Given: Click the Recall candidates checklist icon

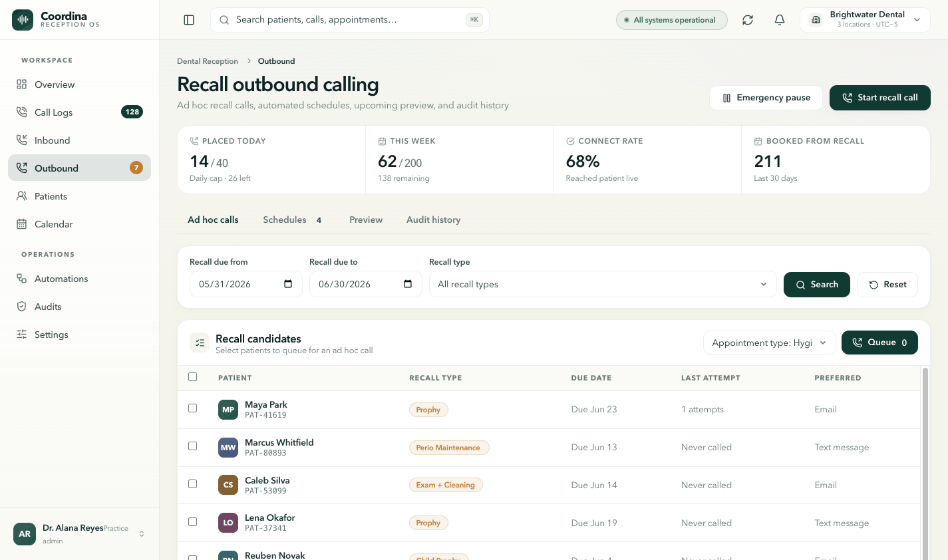Looking at the screenshot, I should 200,343.
